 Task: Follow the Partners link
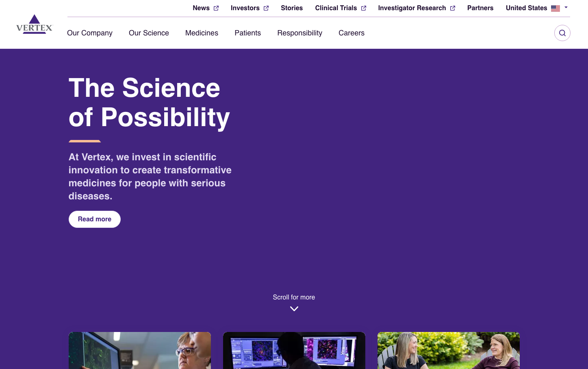click(480, 8)
